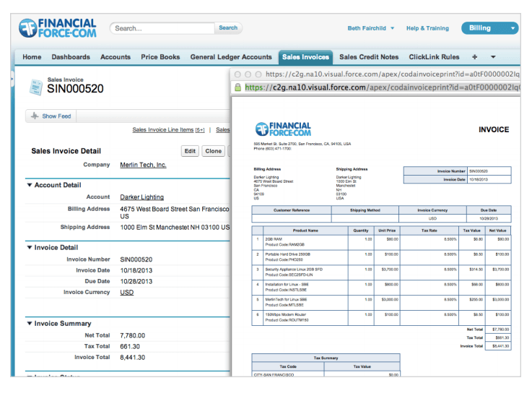532x396 pixels.
Task: Click the Invoice Currency USD cell on printout
Action: coord(432,218)
